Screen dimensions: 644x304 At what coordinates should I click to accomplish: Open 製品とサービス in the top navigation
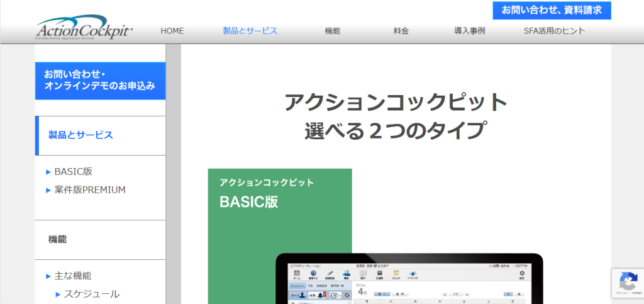point(250,31)
